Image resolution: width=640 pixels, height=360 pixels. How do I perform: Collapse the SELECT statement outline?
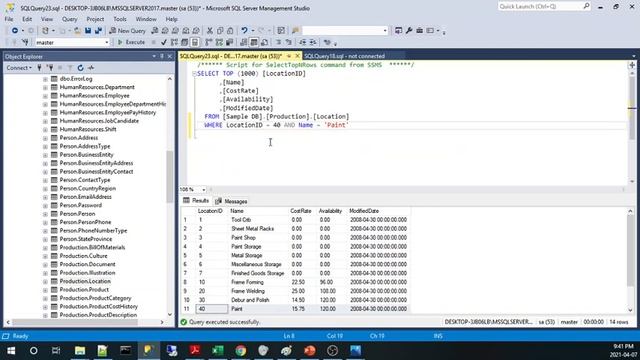tap(194, 73)
